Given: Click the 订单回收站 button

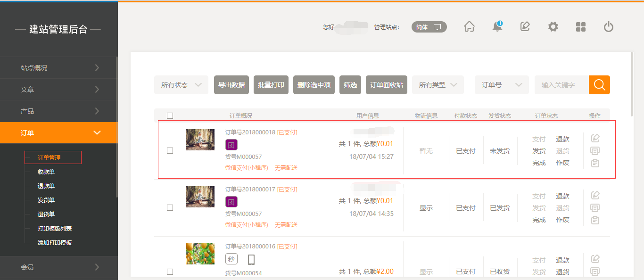Looking at the screenshot, I should (x=386, y=85).
